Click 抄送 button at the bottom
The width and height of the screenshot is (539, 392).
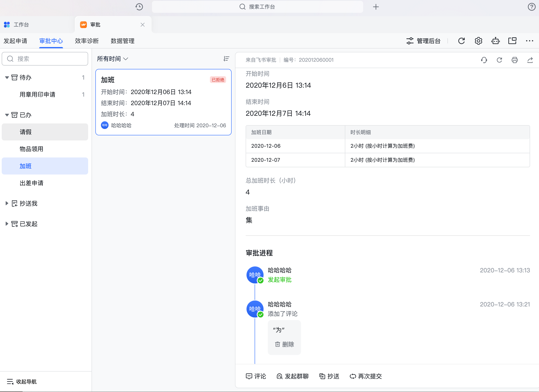(329, 376)
